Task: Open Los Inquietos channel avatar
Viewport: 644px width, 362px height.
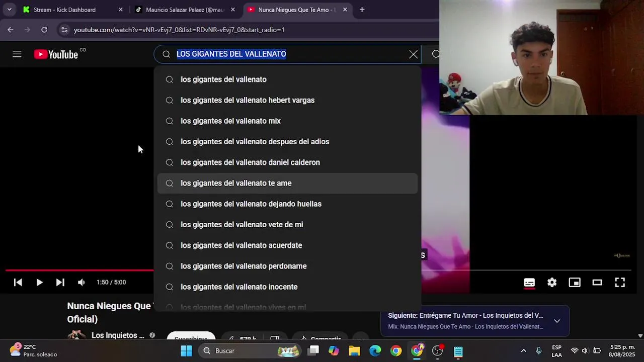Action: pyautogui.click(x=76, y=335)
